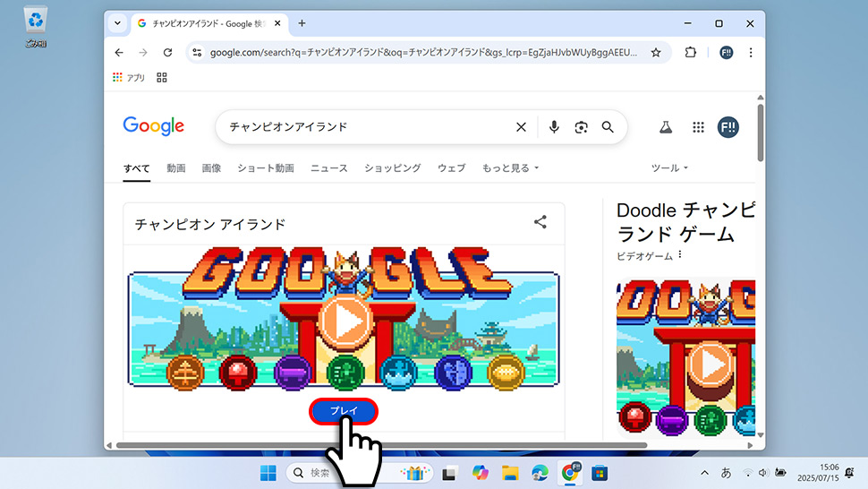Open Windows Start menu
Screen dimensions: 868x489
[268, 474]
